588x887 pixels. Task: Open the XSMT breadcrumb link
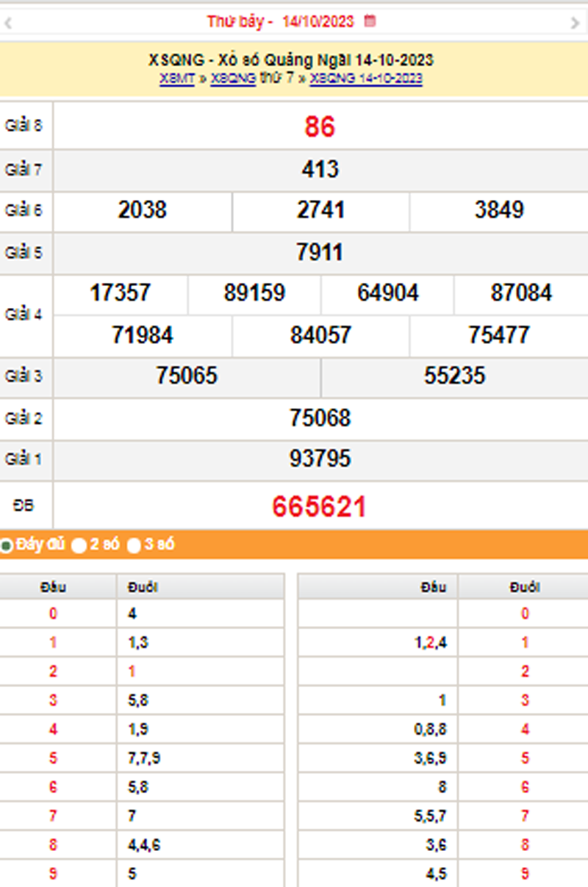click(176, 79)
